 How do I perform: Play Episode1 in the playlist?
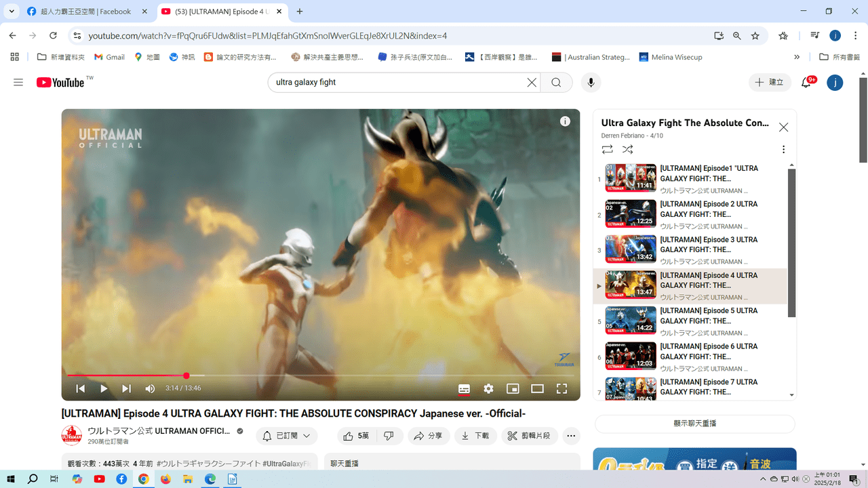coord(690,179)
